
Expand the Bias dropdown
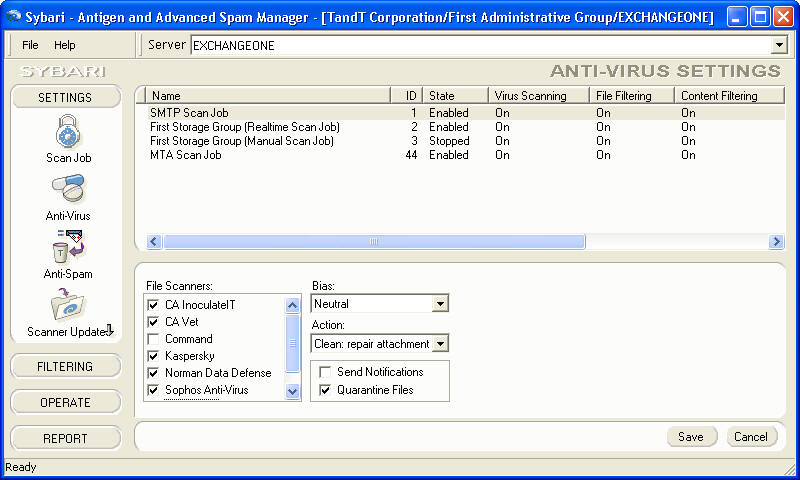coord(440,304)
